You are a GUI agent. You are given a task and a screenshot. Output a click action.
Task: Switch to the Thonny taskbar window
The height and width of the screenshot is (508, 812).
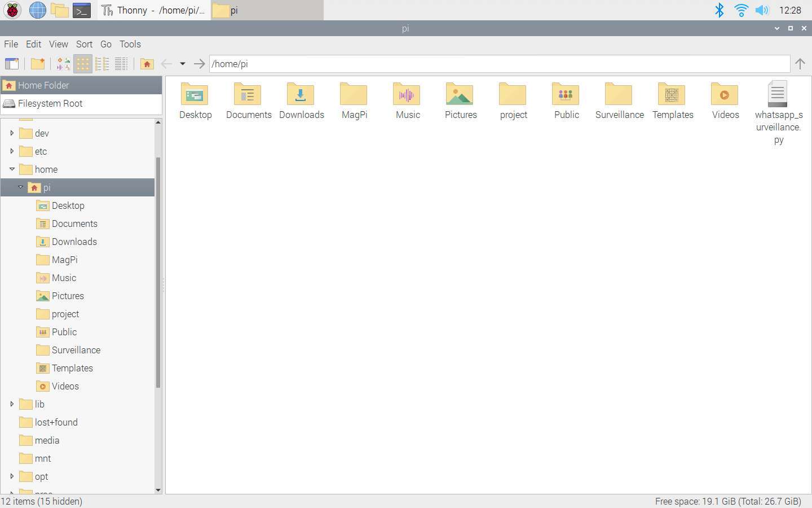click(x=154, y=10)
